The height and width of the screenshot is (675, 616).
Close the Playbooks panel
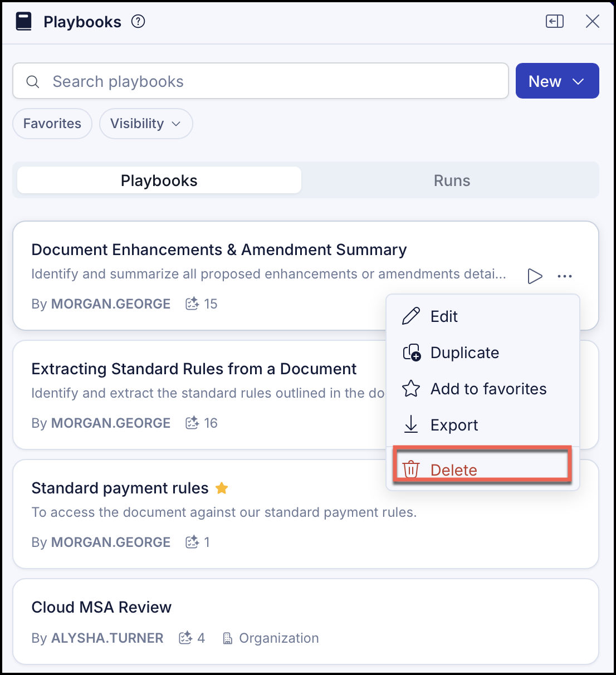(x=593, y=22)
